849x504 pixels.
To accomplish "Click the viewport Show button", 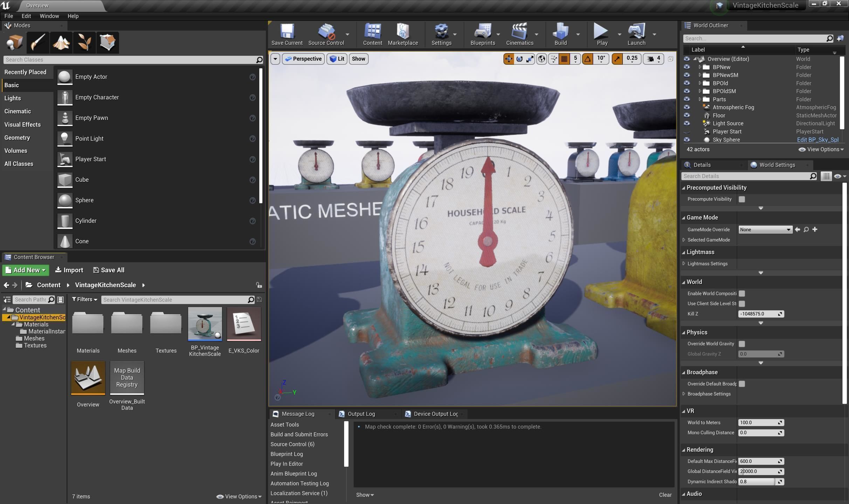I will coord(358,59).
